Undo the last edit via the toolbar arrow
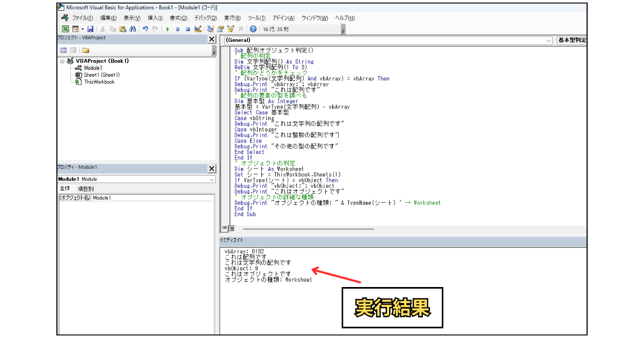 [145, 29]
